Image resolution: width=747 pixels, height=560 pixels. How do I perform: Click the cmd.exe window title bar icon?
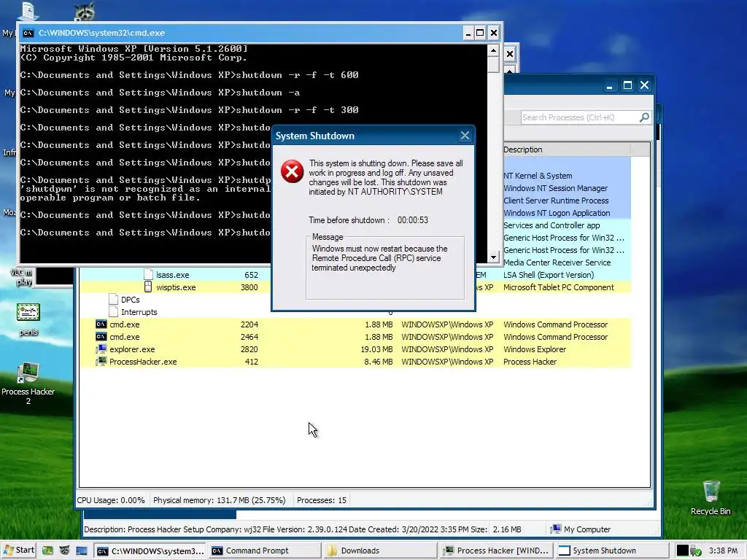tap(28, 33)
